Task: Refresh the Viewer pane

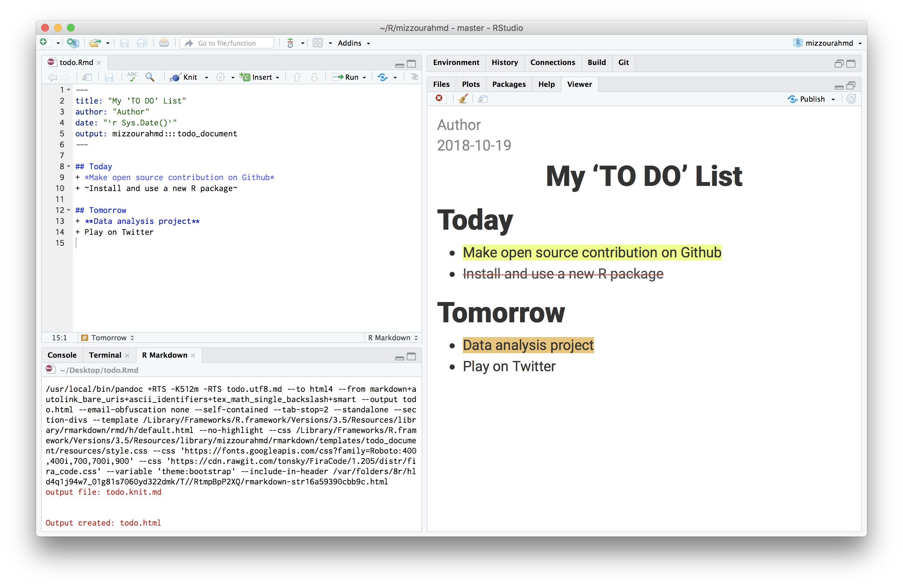Action: [852, 99]
